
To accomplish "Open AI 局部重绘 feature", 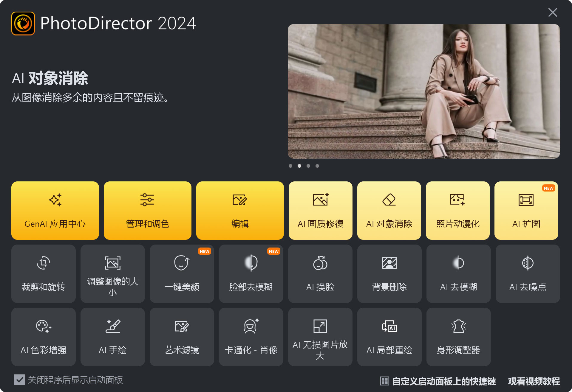I will (x=389, y=337).
